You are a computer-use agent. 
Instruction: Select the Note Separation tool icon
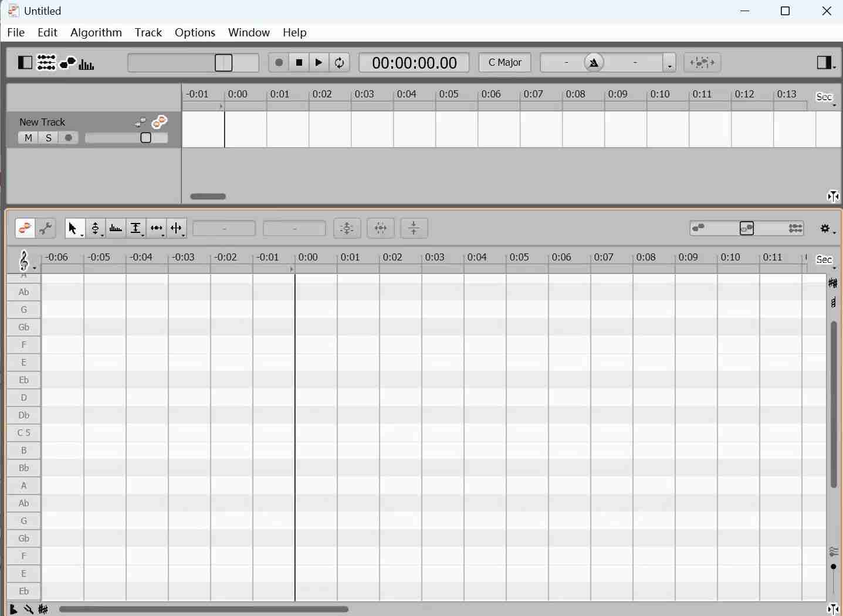coord(177,228)
